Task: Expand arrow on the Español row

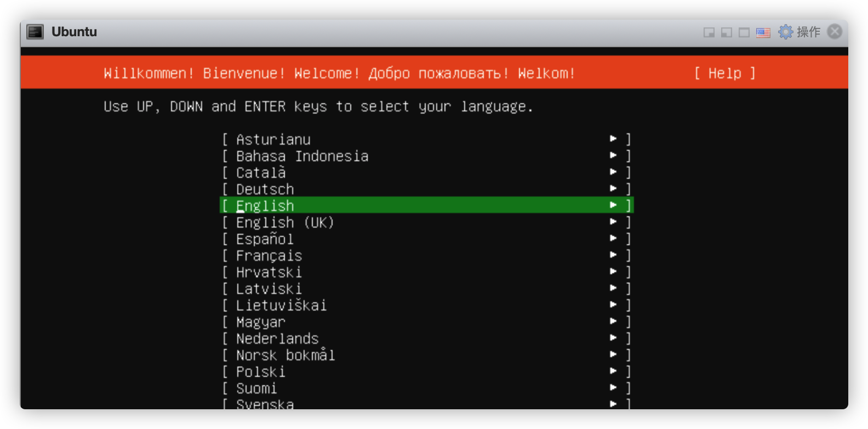Action: (x=614, y=238)
